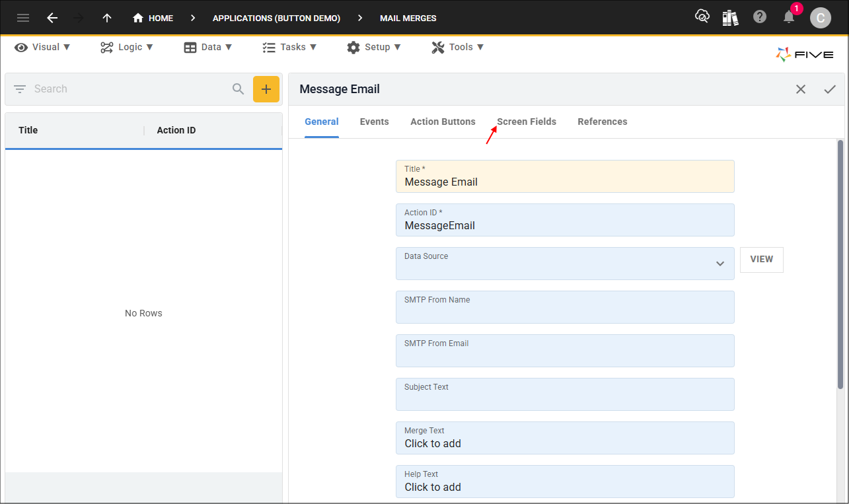
Task: Click the help question mark icon
Action: 760,17
